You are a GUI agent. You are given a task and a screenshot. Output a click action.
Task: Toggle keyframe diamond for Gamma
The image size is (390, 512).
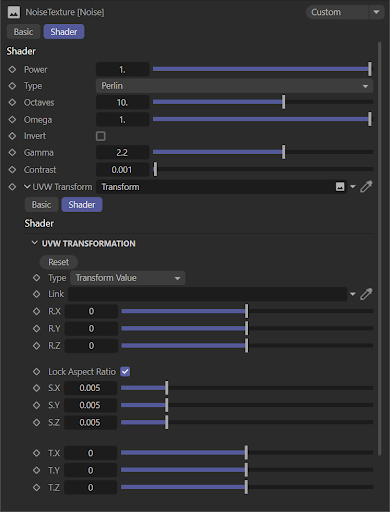12,152
